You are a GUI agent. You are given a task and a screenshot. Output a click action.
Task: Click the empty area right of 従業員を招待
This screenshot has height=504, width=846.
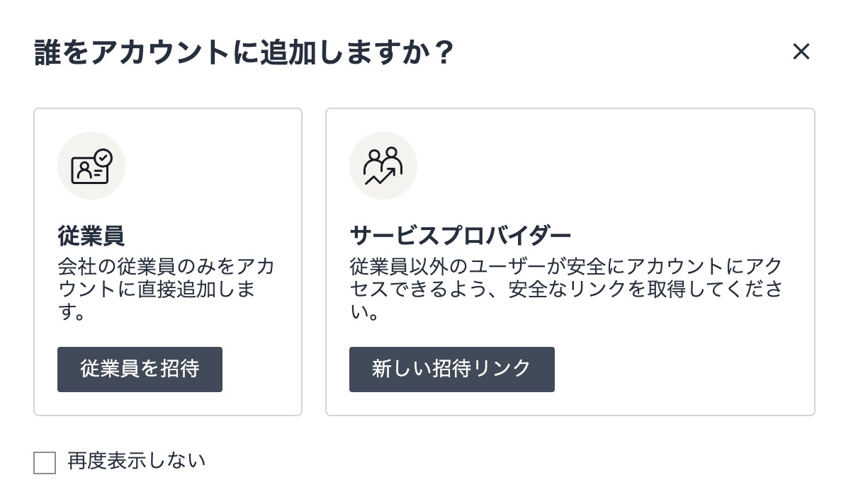[x=261, y=370]
